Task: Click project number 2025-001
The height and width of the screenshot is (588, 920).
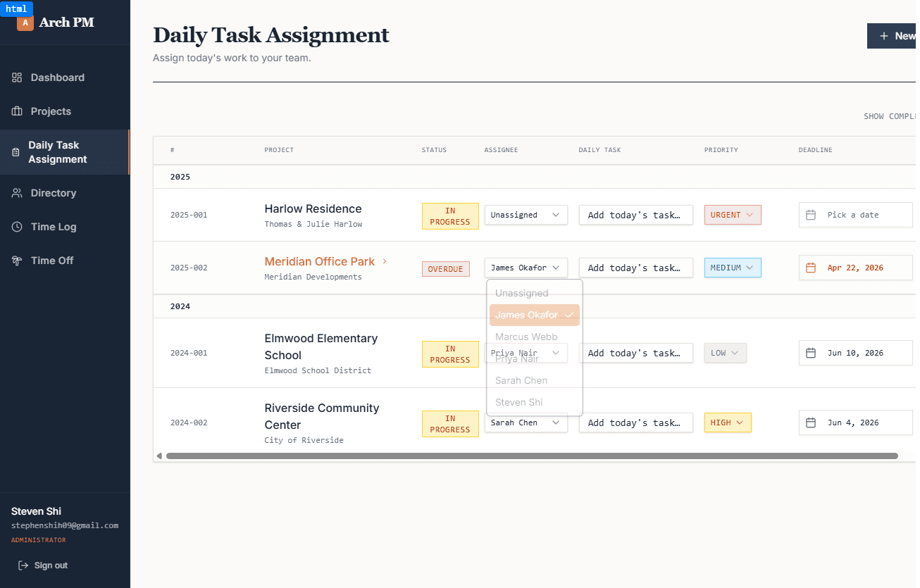Action: tap(189, 215)
